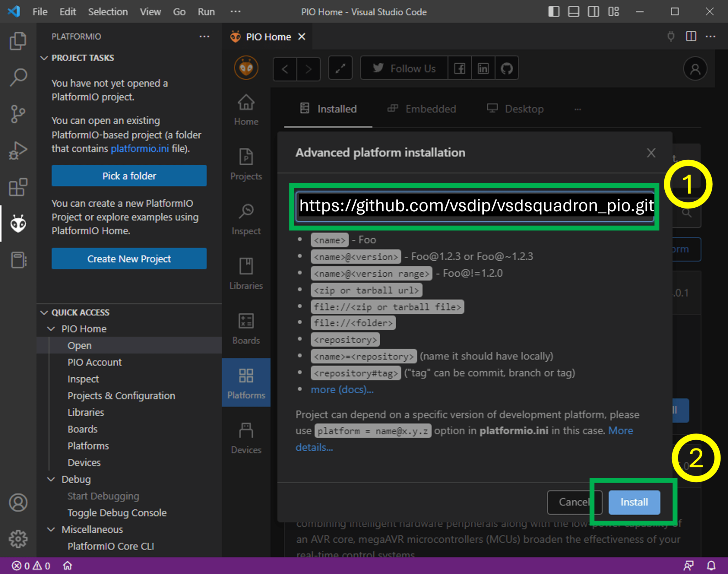Collapse the Debug tree group

coord(52,479)
